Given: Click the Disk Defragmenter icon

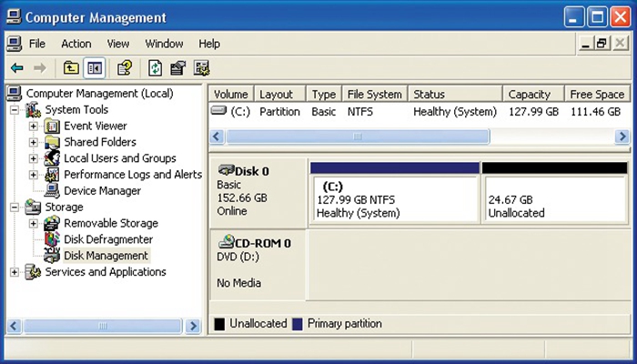Looking at the screenshot, I should point(52,239).
